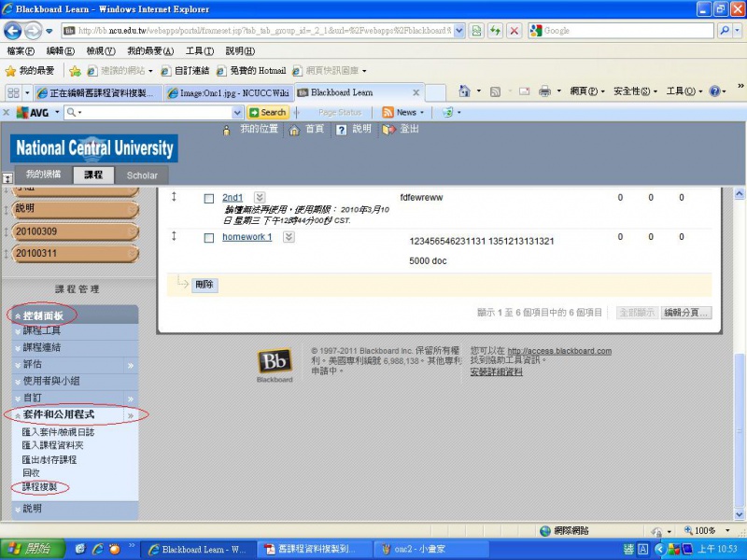Expand the 套件和公用程式 menu section
This screenshot has height=560, width=747.
pyautogui.click(x=132, y=414)
